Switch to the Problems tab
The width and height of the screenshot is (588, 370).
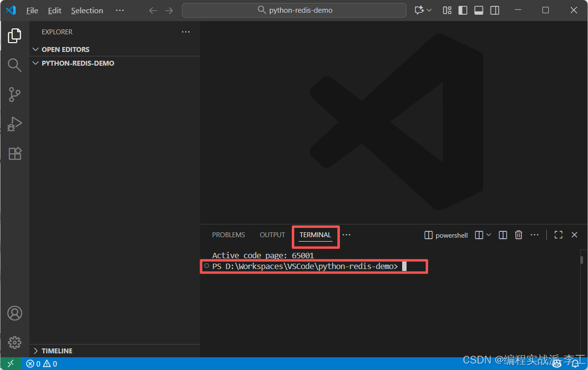[229, 235]
